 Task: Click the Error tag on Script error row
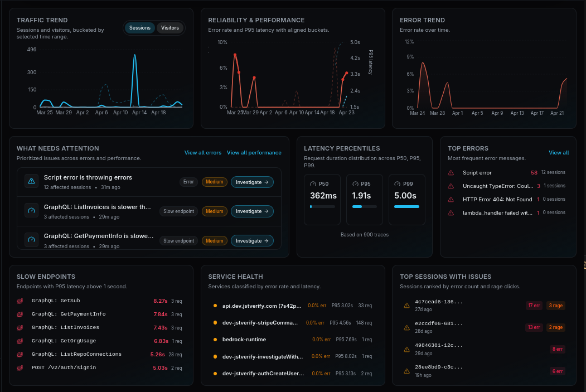(188, 182)
